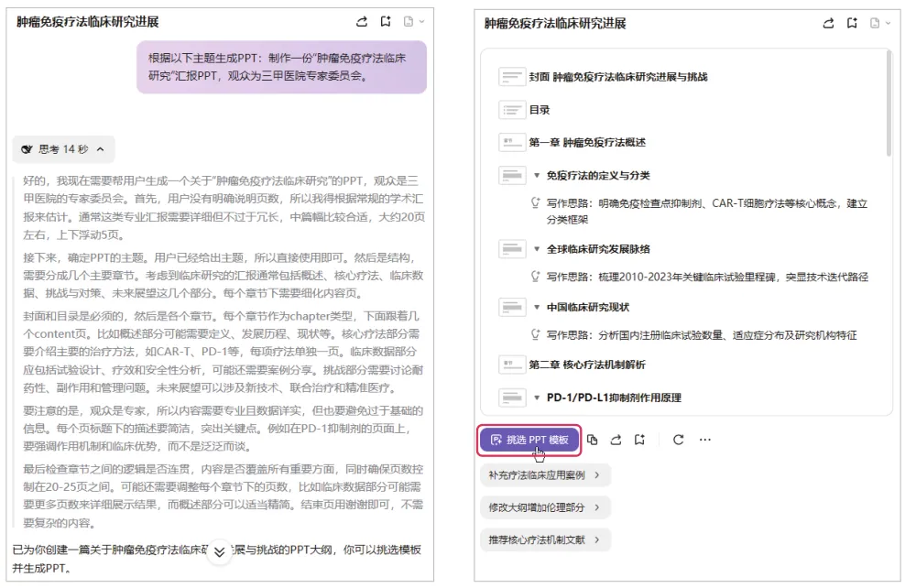Screen dimensions: 905x588
Task: Click outline row 目录
Action: pos(540,110)
